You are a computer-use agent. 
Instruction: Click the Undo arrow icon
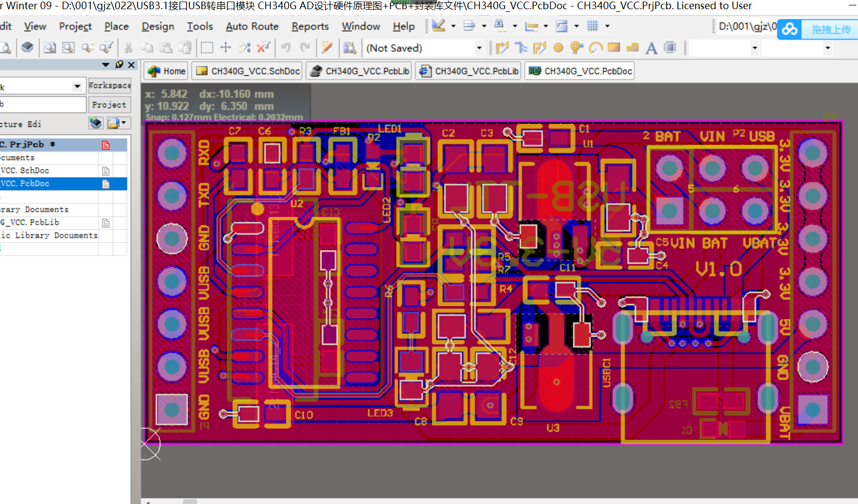click(286, 48)
